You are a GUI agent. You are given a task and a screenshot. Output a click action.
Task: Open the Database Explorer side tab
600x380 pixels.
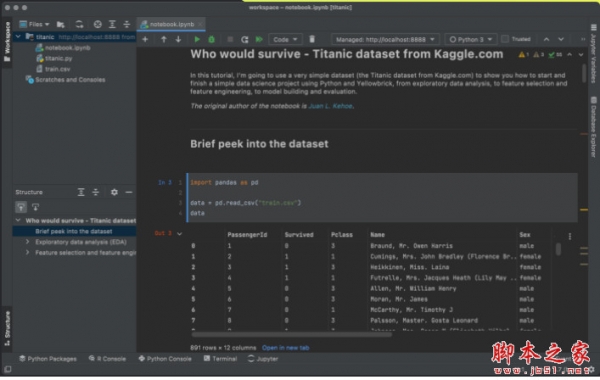(593, 128)
